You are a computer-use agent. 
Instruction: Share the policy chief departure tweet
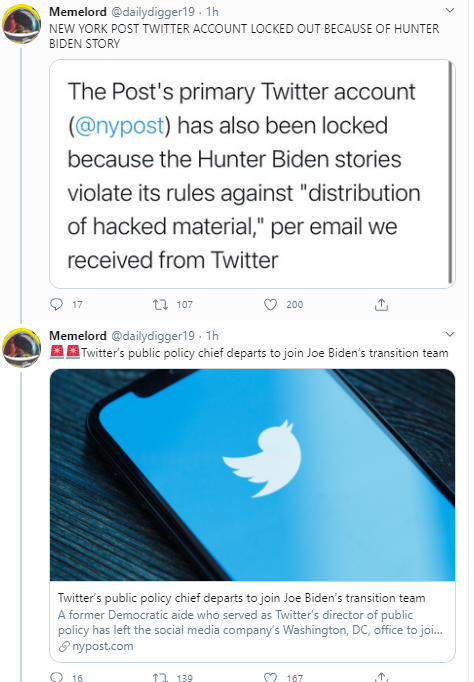[x=381, y=677]
